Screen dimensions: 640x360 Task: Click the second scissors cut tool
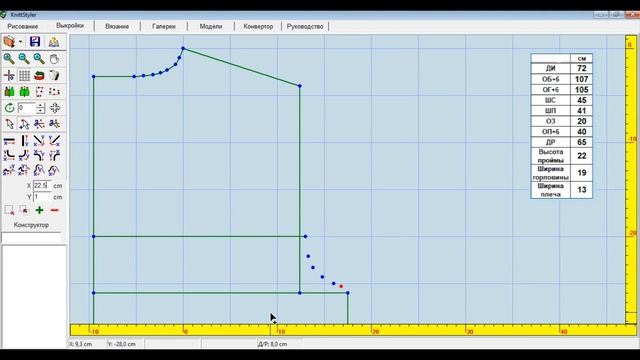[54, 124]
